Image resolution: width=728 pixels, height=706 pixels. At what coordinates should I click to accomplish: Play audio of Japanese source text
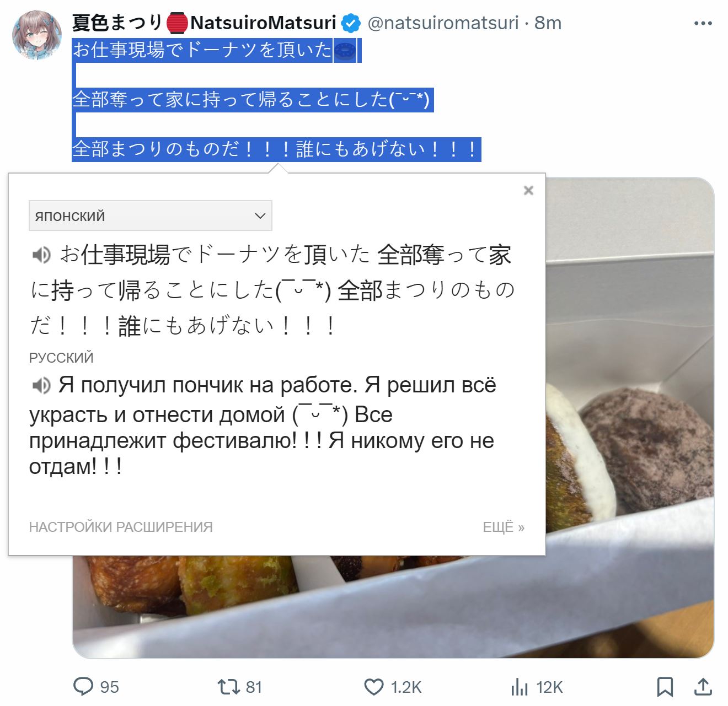(41, 255)
